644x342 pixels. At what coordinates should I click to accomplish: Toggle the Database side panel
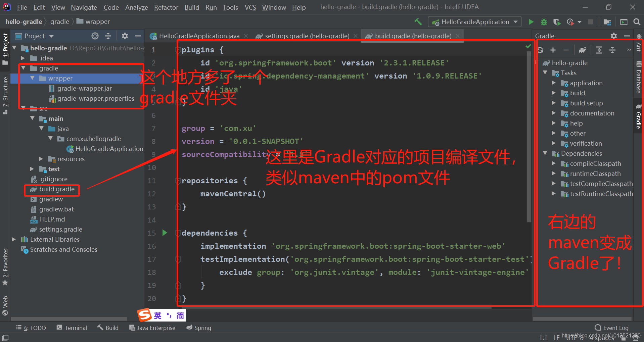pos(639,77)
